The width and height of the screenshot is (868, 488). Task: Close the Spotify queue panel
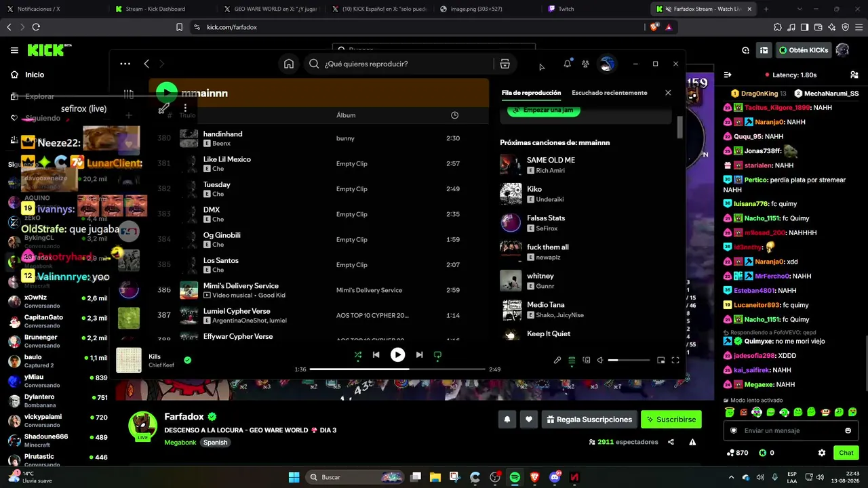pyautogui.click(x=668, y=93)
